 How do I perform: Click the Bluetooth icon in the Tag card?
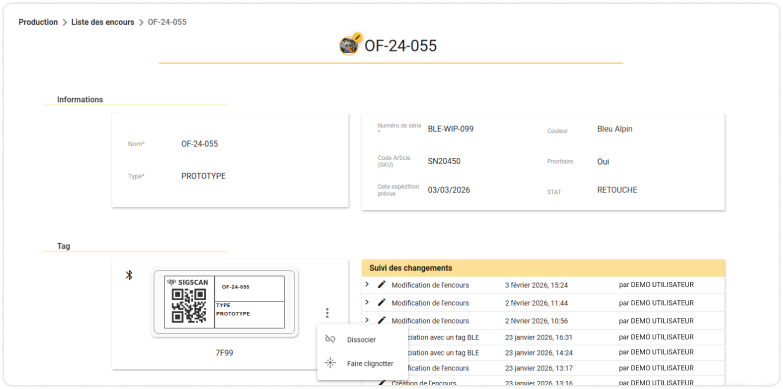pos(129,275)
